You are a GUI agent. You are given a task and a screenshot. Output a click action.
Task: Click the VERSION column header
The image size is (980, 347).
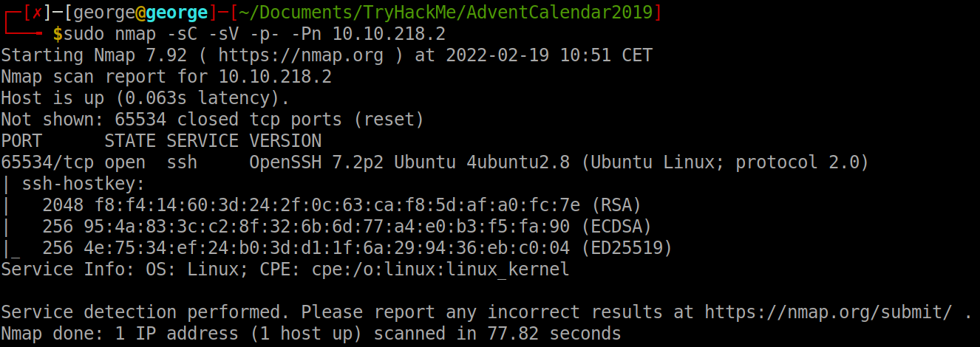pos(285,140)
